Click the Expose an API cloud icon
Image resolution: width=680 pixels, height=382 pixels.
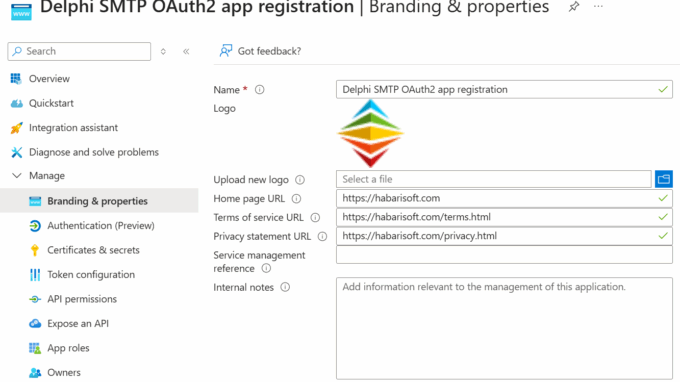point(35,323)
